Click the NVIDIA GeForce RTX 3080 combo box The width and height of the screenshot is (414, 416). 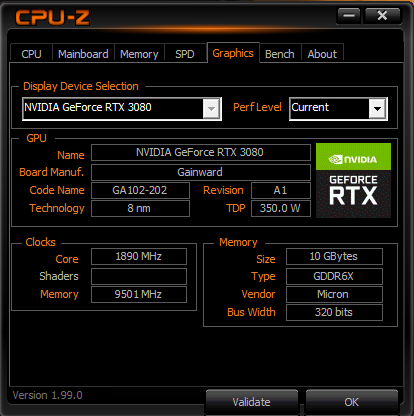click(x=122, y=109)
